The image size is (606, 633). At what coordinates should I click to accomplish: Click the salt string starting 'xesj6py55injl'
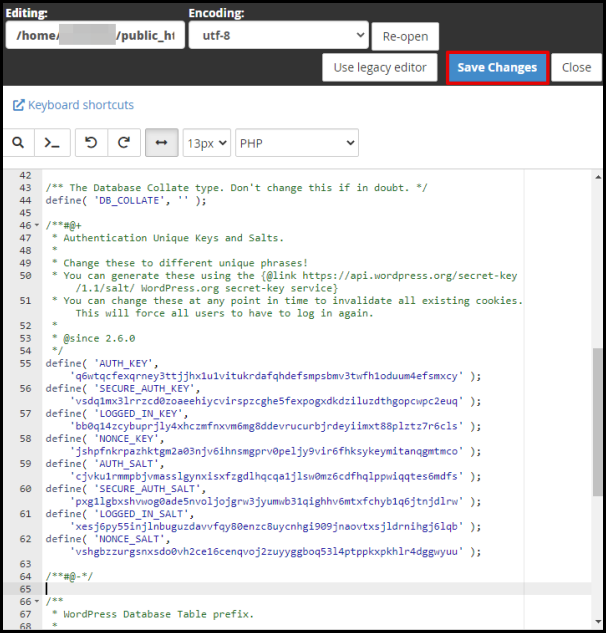click(x=266, y=526)
